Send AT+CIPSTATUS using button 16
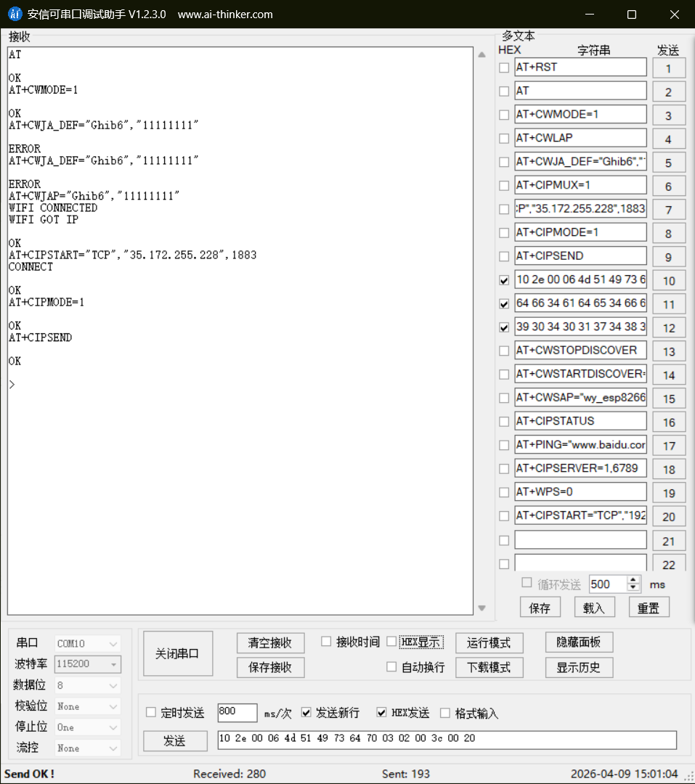 pos(669,422)
